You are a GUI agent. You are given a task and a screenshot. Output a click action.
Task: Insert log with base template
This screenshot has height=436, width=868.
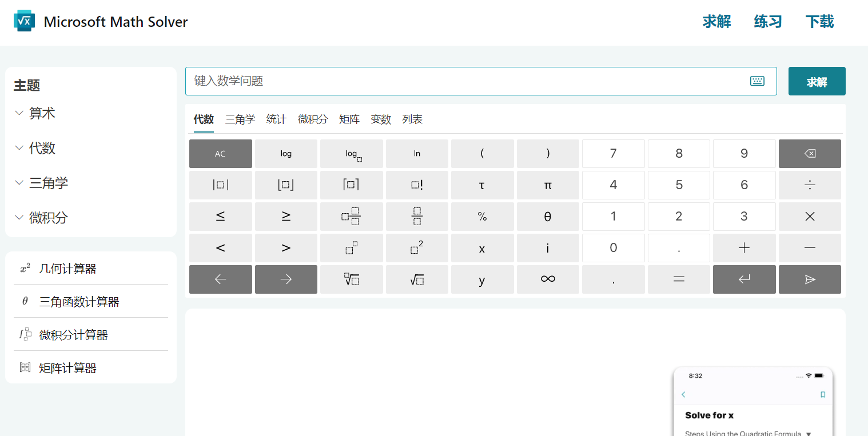(x=351, y=154)
